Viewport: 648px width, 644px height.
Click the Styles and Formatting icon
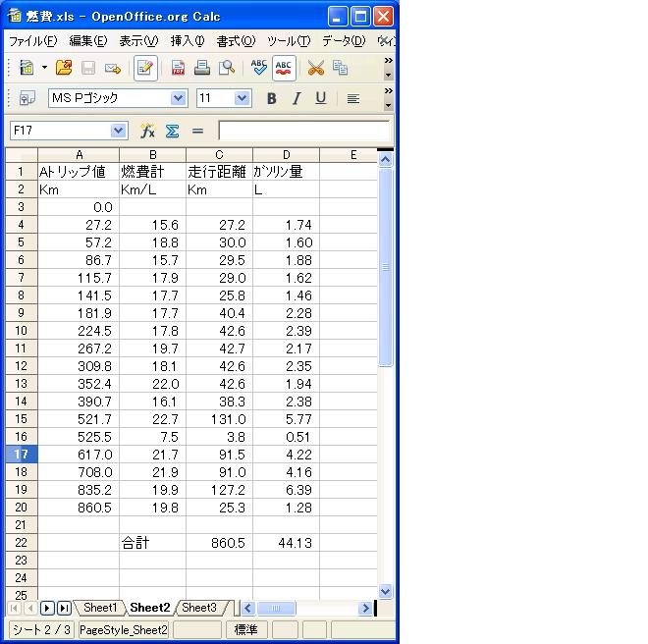tap(27, 98)
